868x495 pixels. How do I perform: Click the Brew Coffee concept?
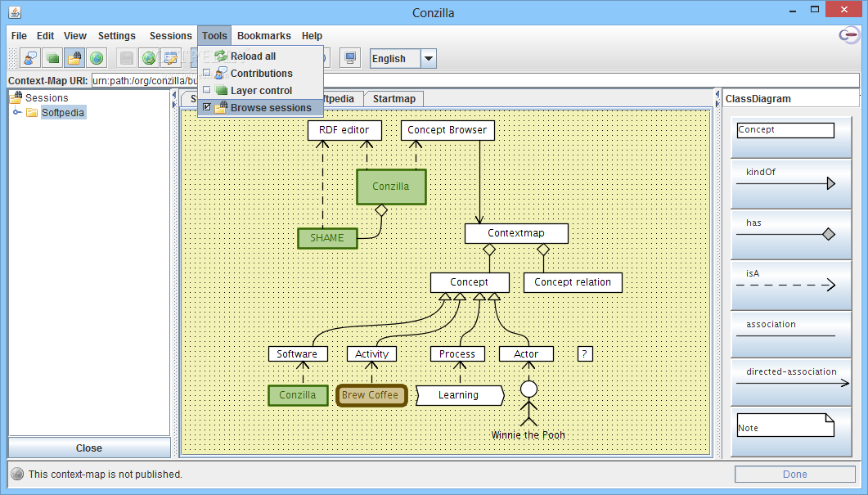coord(371,395)
